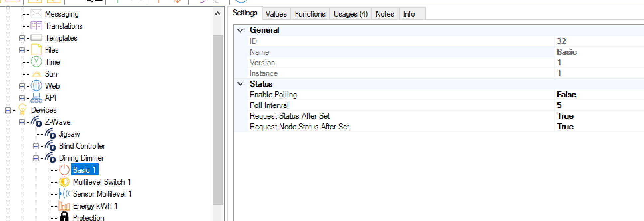This screenshot has width=644, height=221.
Task: Click the Messaging envelope icon
Action: click(36, 14)
